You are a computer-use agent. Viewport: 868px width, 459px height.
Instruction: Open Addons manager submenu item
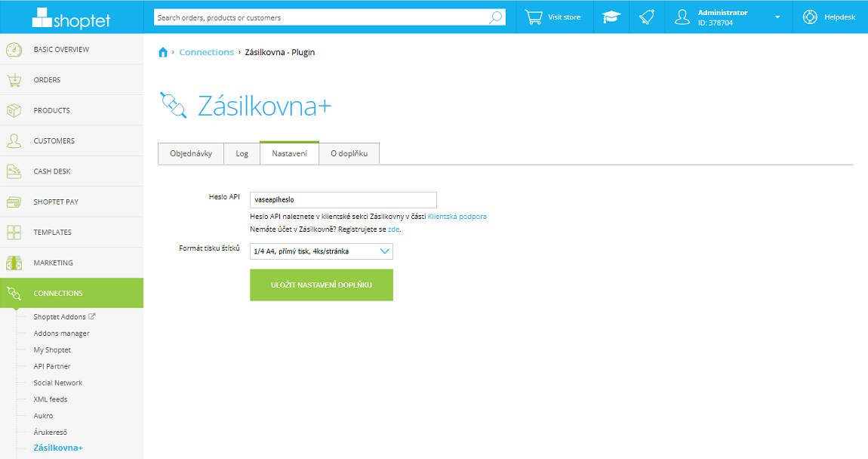pos(61,334)
